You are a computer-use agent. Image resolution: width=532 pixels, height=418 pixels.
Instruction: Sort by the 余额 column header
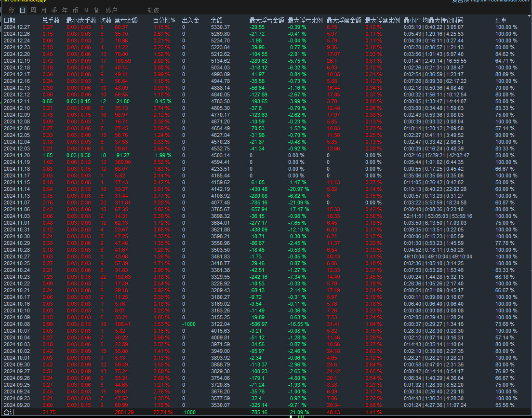216,20
